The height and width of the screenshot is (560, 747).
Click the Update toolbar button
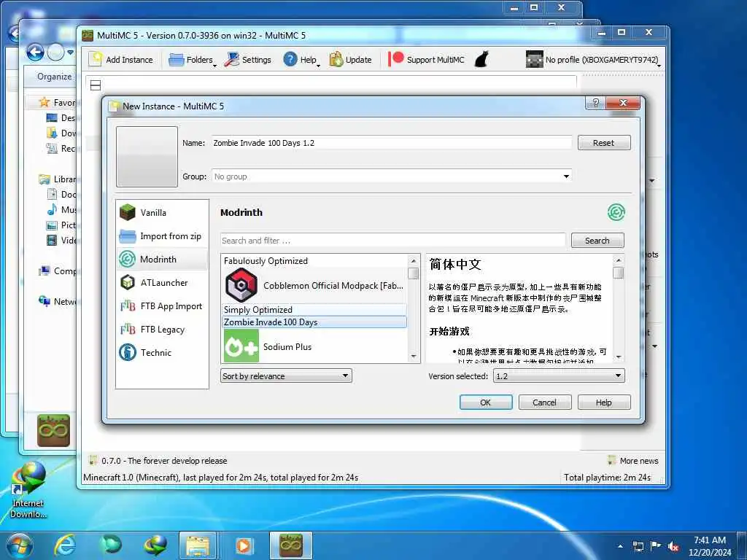coord(351,60)
